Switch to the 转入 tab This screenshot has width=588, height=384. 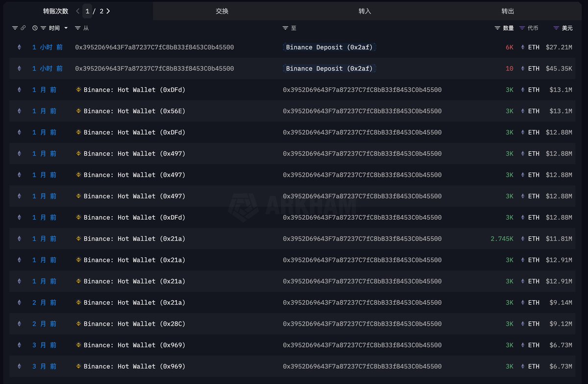tap(365, 11)
